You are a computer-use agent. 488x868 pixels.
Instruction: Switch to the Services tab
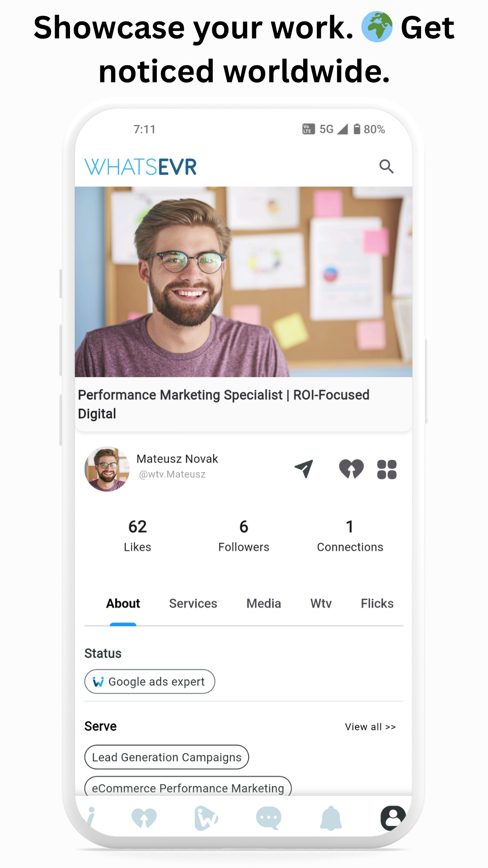coord(193,604)
